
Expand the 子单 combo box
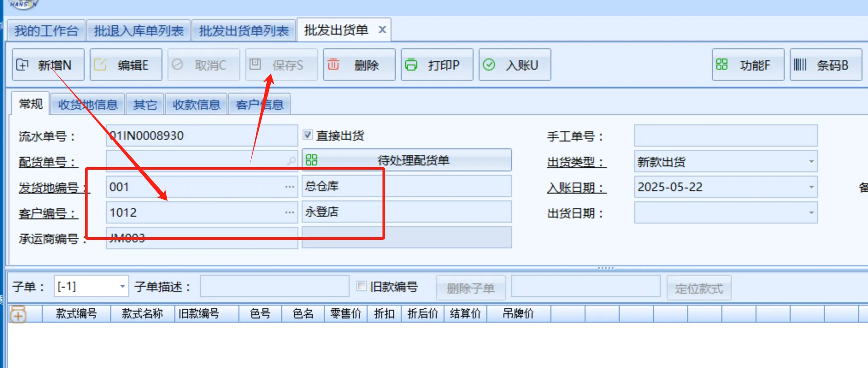coord(122,286)
